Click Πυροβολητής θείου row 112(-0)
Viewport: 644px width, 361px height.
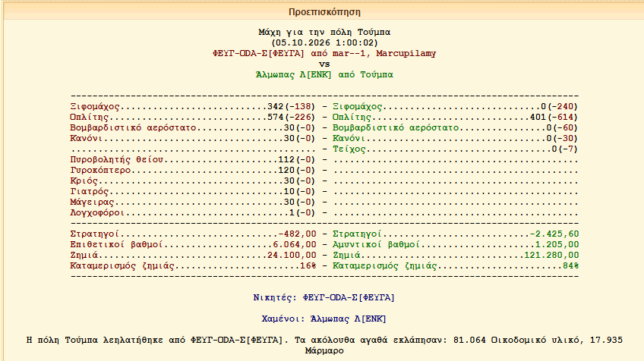(x=193, y=160)
